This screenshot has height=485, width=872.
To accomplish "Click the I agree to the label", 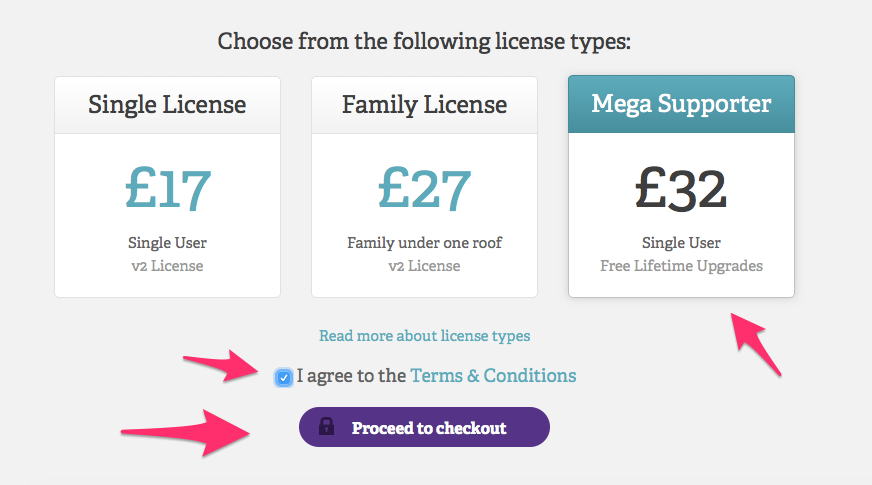I will pyautogui.click(x=351, y=376).
